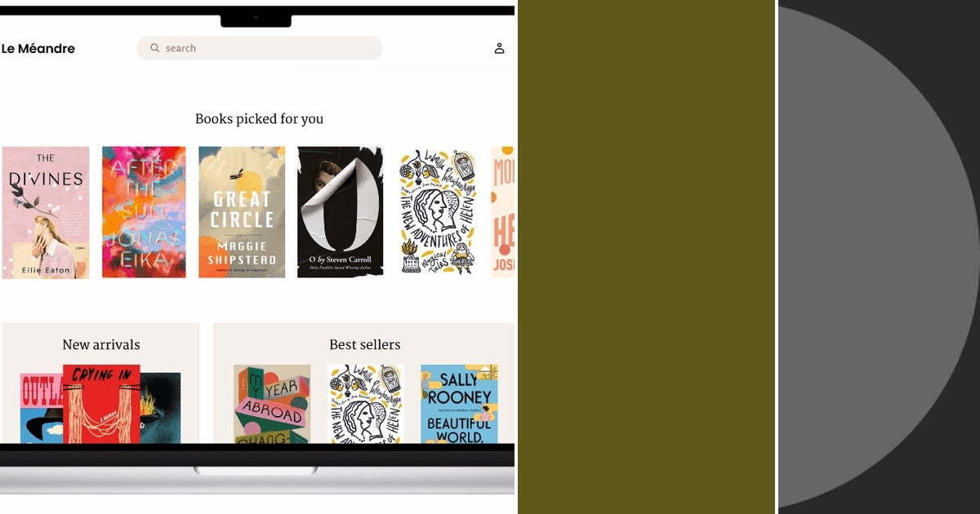Open the partially visible sixth picked book
The image size is (980, 514).
click(503, 212)
